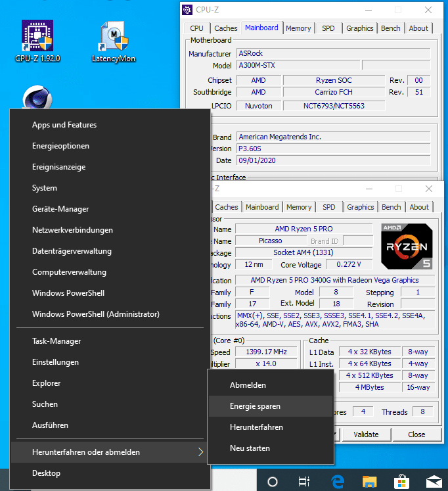The image size is (448, 491).
Task: Open the LatencyMon desktop shortcut
Action: pyautogui.click(x=114, y=41)
